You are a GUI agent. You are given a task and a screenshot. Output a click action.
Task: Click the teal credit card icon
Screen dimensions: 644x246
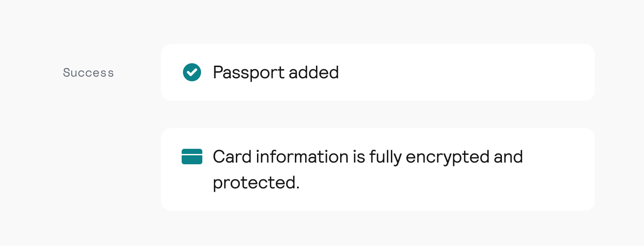point(192,157)
